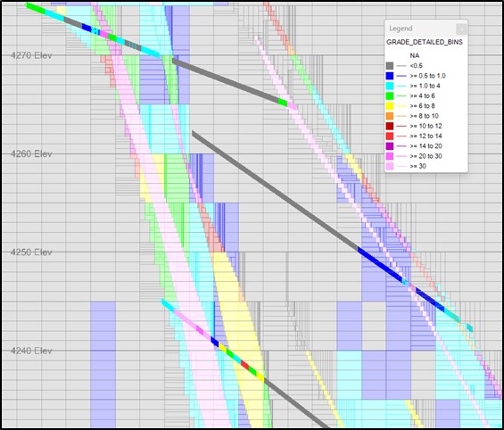Click the '>= 14 to 20' label

[426, 146]
